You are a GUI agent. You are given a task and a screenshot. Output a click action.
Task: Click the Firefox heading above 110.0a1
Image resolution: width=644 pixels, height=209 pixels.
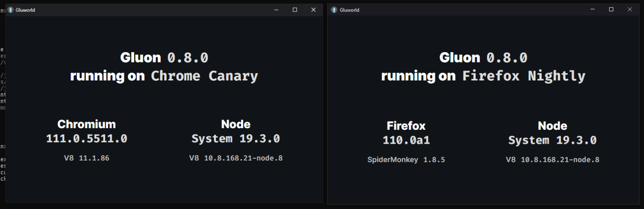(406, 126)
